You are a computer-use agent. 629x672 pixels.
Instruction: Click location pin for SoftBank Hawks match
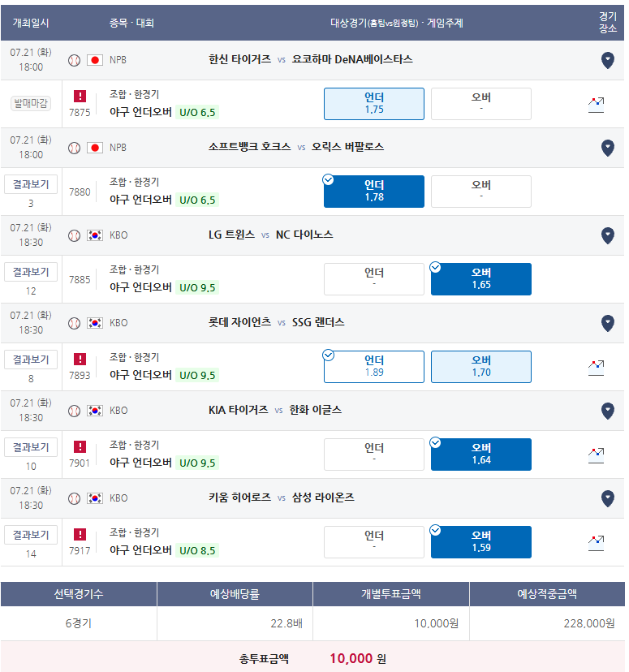click(608, 148)
